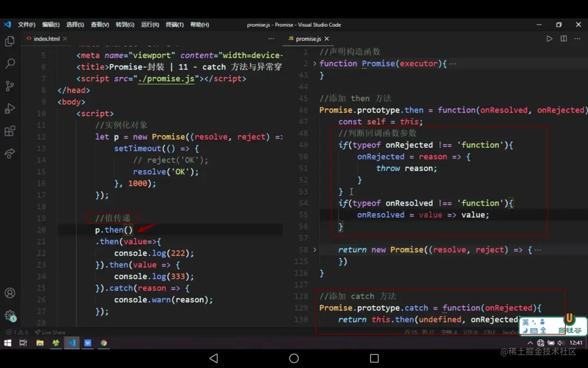Screen dimensions: 588x368
Task: Open more actions for promise.js editor group
Action: coord(577,38)
